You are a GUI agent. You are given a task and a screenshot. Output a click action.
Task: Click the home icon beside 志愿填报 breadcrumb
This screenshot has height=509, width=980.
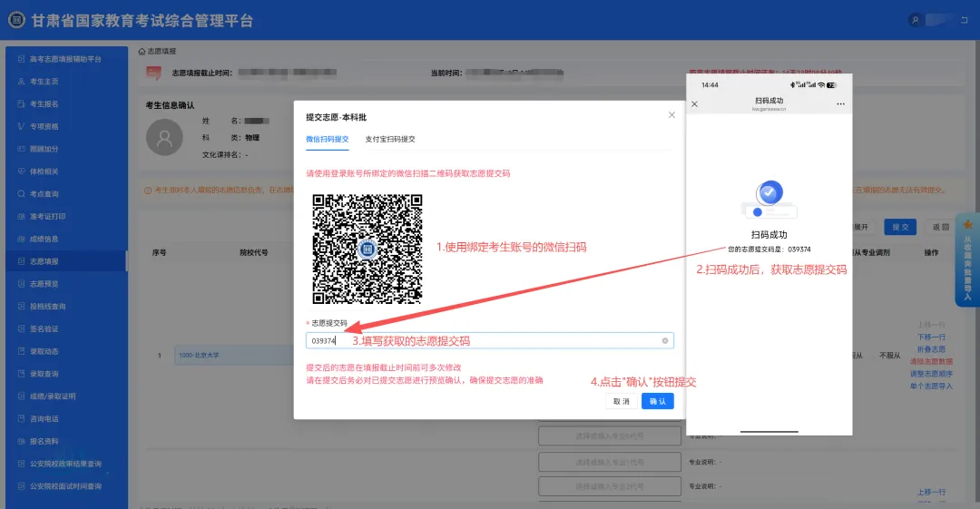coord(142,52)
